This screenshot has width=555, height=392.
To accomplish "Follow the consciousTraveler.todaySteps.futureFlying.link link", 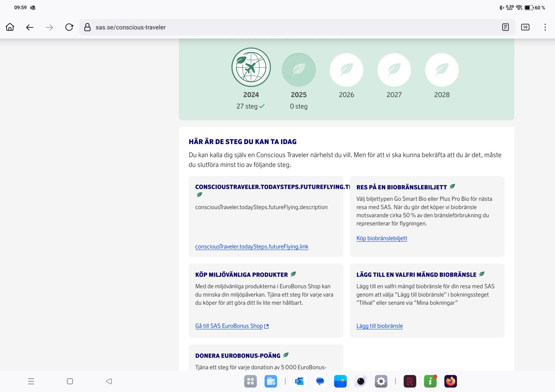I will [x=252, y=247].
